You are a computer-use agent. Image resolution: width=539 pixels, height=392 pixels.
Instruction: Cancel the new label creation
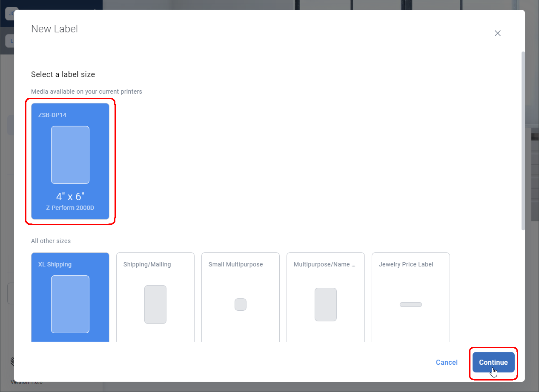coord(447,362)
